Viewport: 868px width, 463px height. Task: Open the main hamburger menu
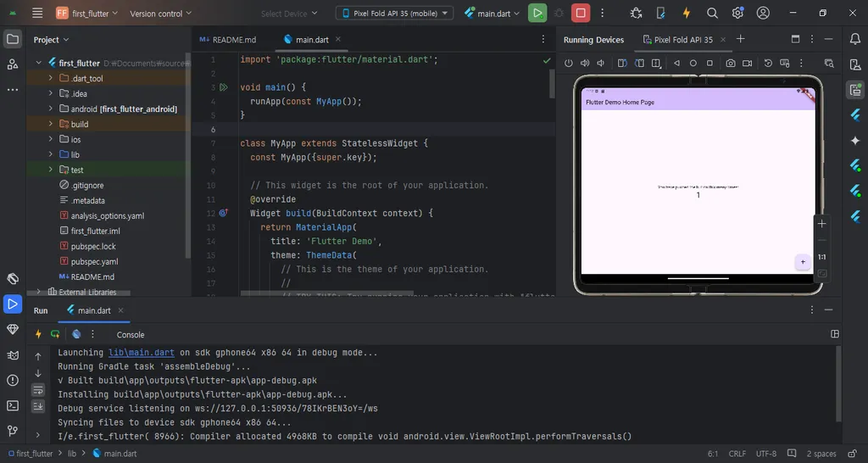click(37, 14)
